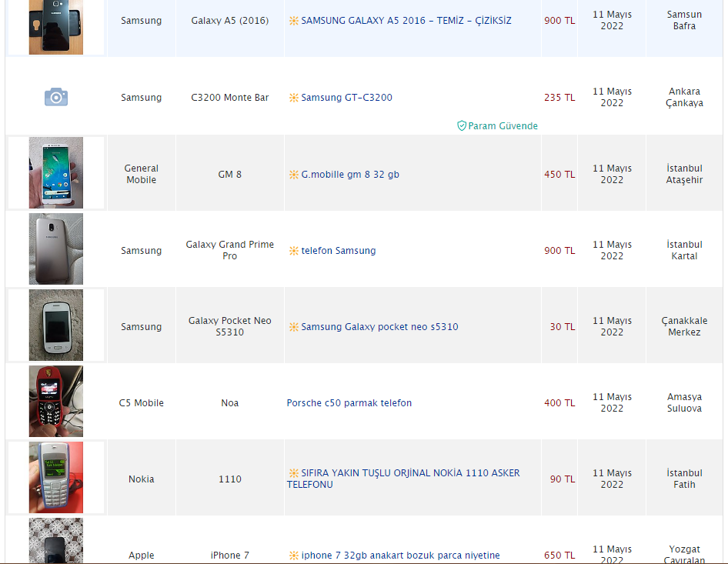The image size is (728, 564).
Task: Click the sun icon beside SIFIRA YAKIN TUŞLU
Action: pos(294,473)
